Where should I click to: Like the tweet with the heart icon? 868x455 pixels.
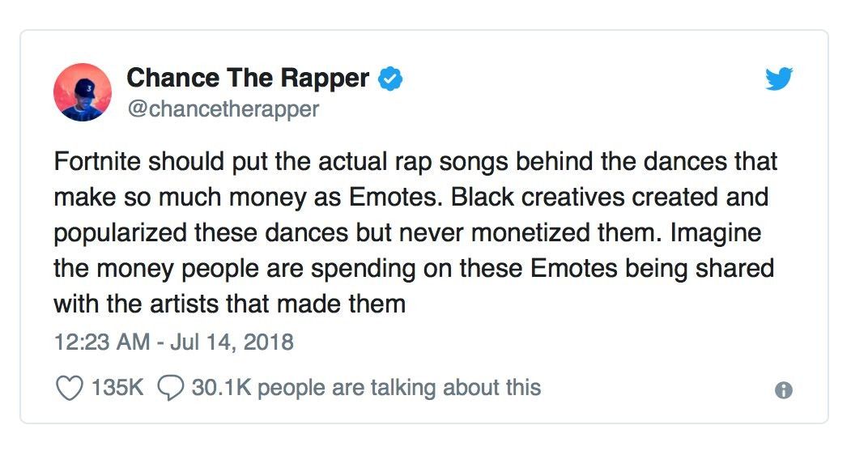(x=70, y=388)
